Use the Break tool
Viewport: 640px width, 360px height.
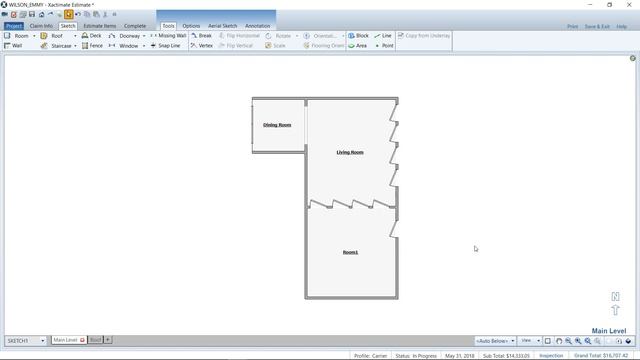click(x=202, y=36)
